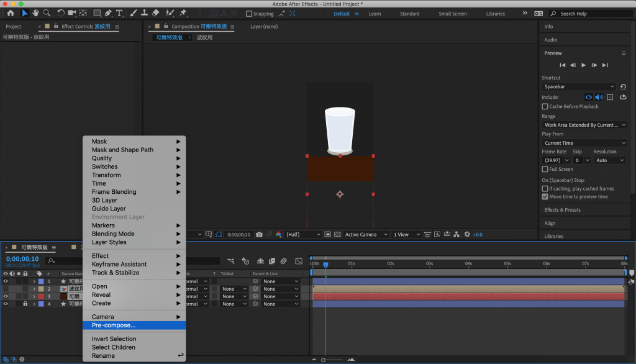Pick the Pen tool
The height and width of the screenshot is (364, 636).
(x=108, y=13)
